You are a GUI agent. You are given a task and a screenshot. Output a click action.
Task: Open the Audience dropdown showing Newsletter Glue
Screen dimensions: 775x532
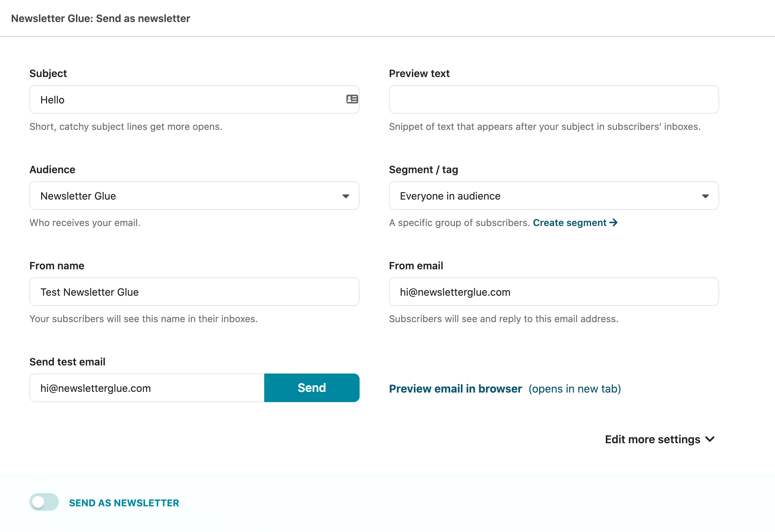click(194, 196)
